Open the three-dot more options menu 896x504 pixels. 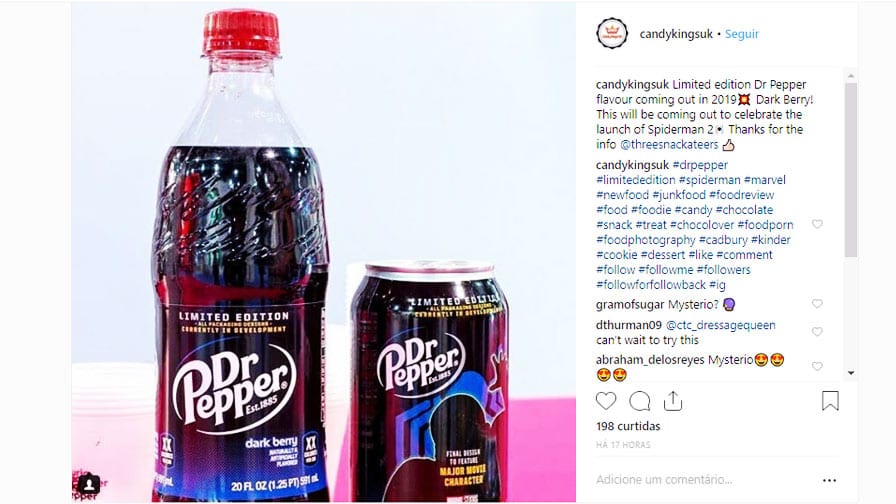point(829,481)
